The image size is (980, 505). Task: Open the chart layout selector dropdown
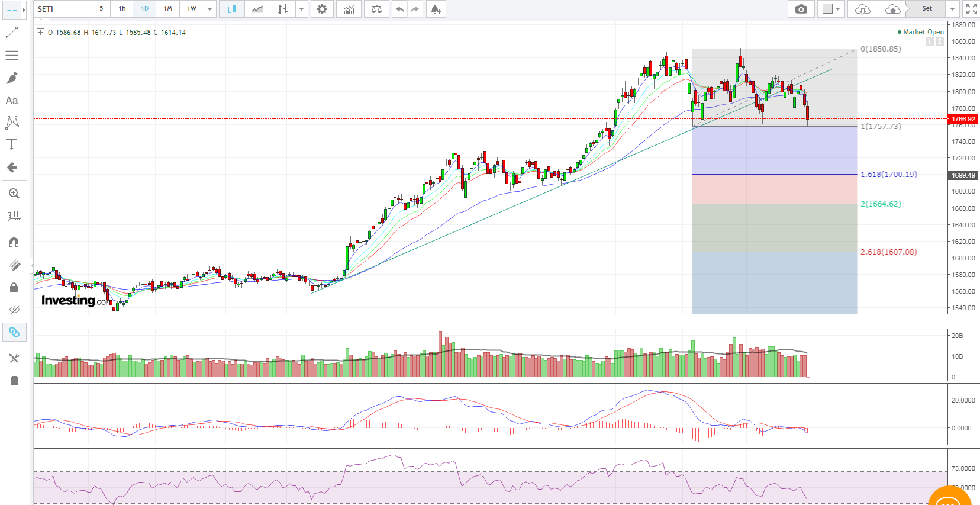click(x=831, y=9)
